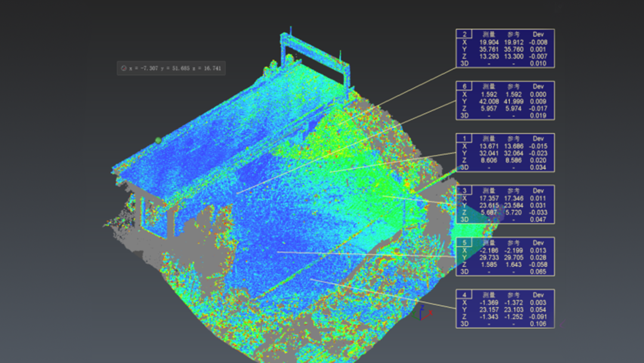
Task: Click the 测量 column header in annotation 6
Action: (489, 87)
